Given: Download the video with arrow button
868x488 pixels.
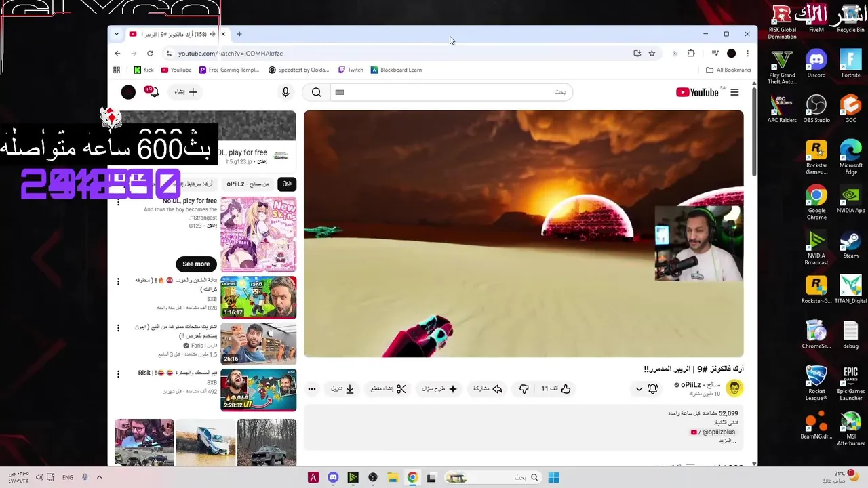Looking at the screenshot, I should coord(342,388).
